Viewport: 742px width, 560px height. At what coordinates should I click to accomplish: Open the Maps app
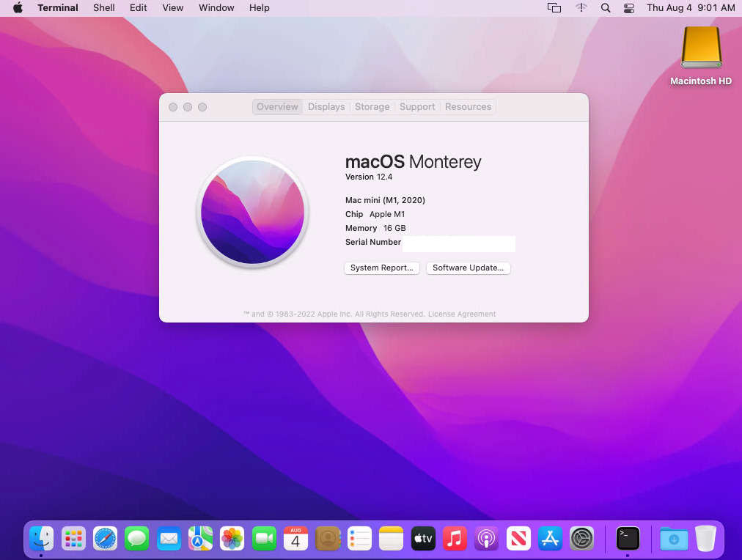coord(200,539)
